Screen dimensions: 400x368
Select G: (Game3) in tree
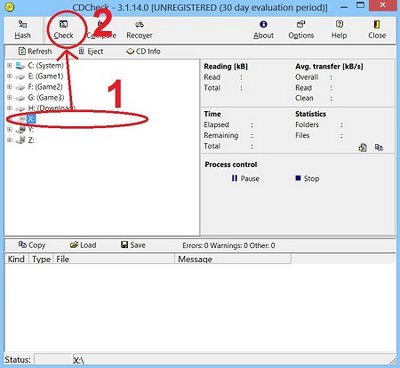click(x=46, y=98)
